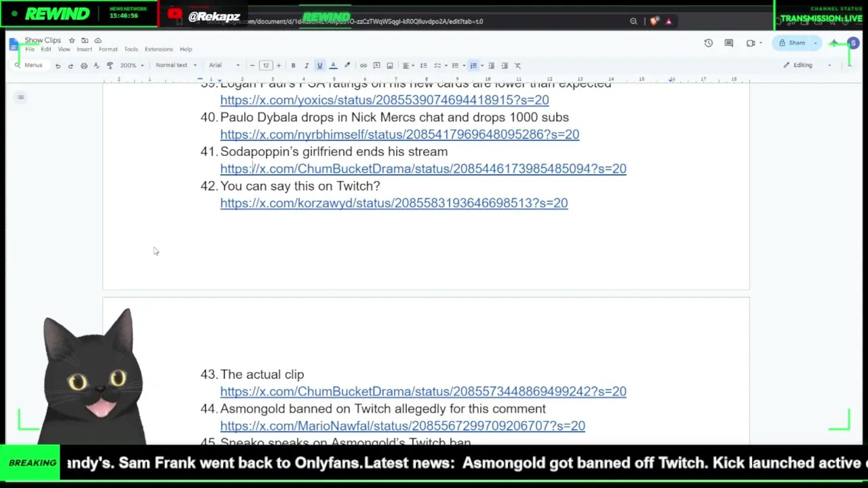Toggle the numbered list button
This screenshot has width=868, height=488.
point(473,66)
